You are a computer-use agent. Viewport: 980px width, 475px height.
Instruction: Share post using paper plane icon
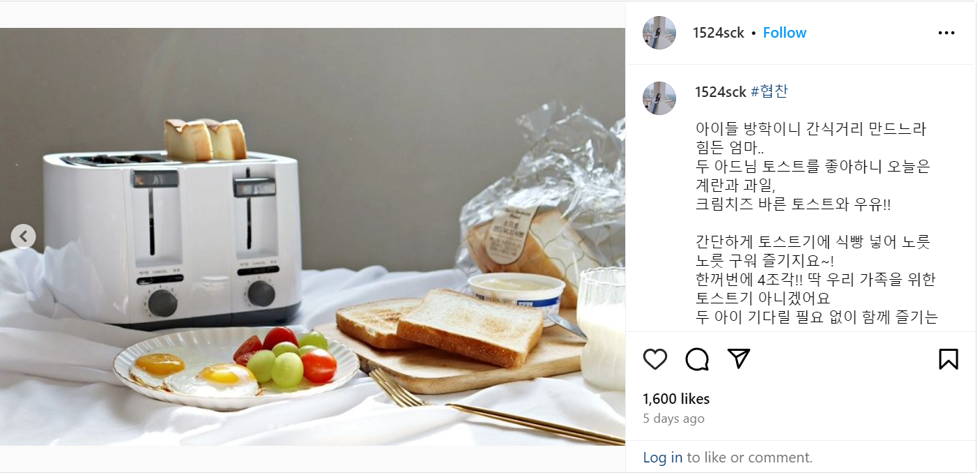pyautogui.click(x=738, y=359)
